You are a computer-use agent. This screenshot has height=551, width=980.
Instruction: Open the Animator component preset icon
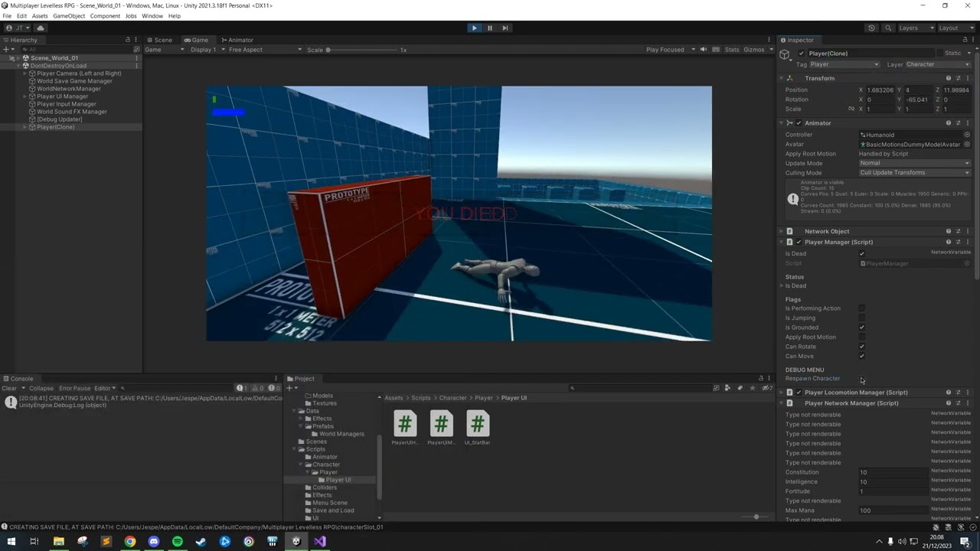(958, 123)
